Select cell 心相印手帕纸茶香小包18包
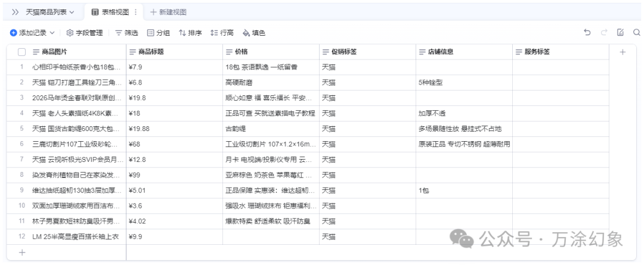 click(x=77, y=67)
